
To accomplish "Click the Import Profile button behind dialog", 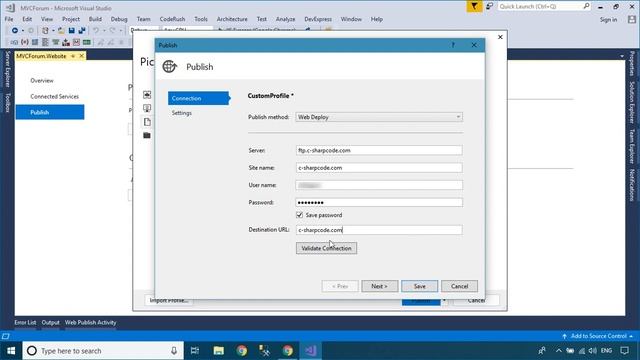I will coord(168,300).
